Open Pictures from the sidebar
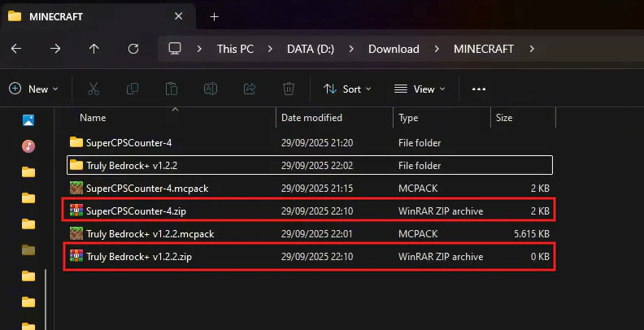 click(28, 120)
